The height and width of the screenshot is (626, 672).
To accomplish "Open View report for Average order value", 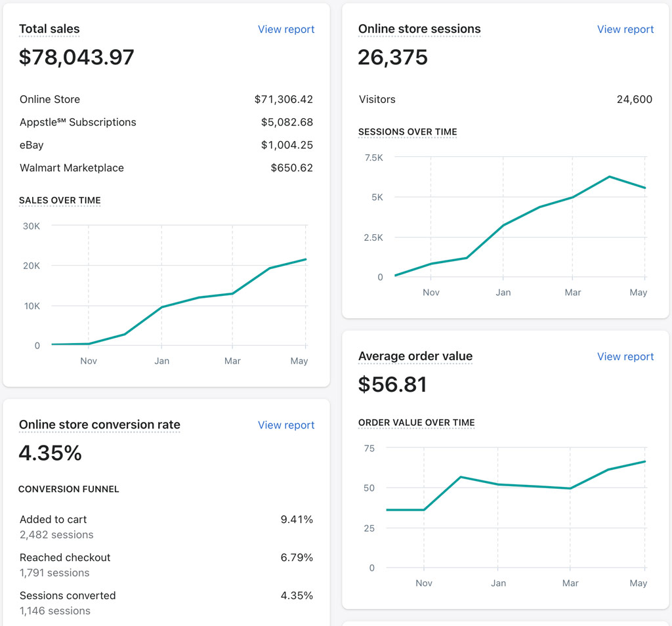I will tap(625, 356).
